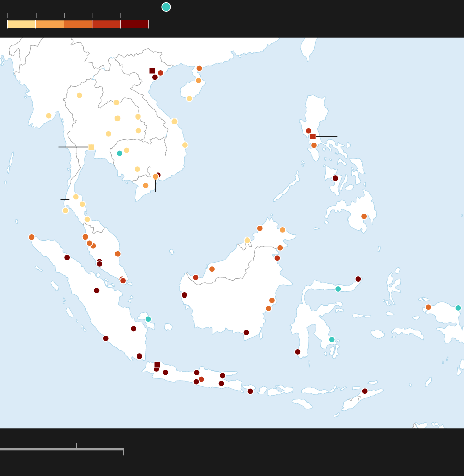Click the dark red square marker in northern Vietnam
Image resolution: width=464 pixels, height=476 pixels.
[x=152, y=71]
